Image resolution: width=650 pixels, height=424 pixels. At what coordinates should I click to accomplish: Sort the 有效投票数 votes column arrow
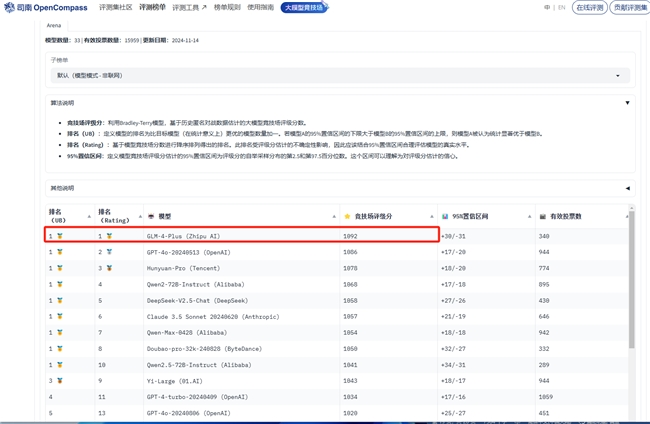[627, 216]
